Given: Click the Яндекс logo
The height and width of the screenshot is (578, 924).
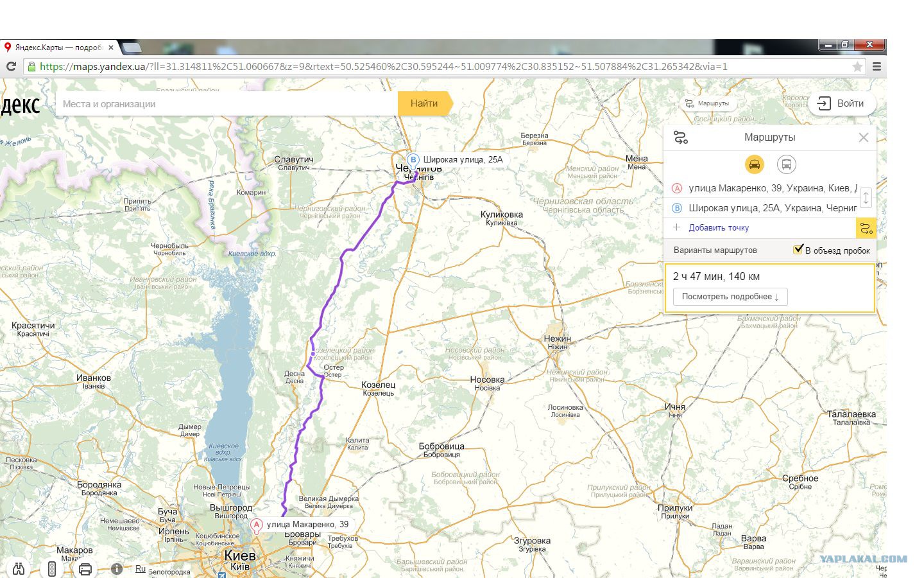Looking at the screenshot, I should click(x=20, y=105).
